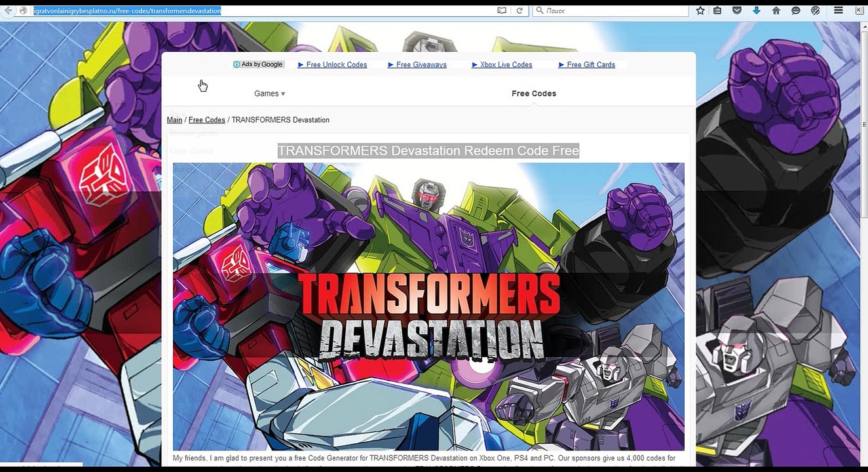
Task: Go to the browser home page icon
Action: pyautogui.click(x=776, y=10)
